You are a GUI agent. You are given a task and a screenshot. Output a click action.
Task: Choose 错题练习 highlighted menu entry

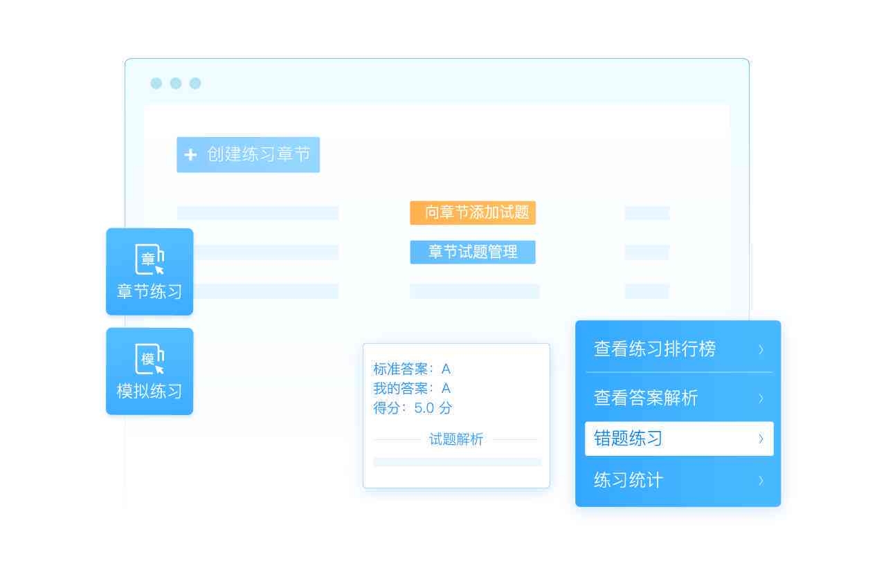(679, 439)
